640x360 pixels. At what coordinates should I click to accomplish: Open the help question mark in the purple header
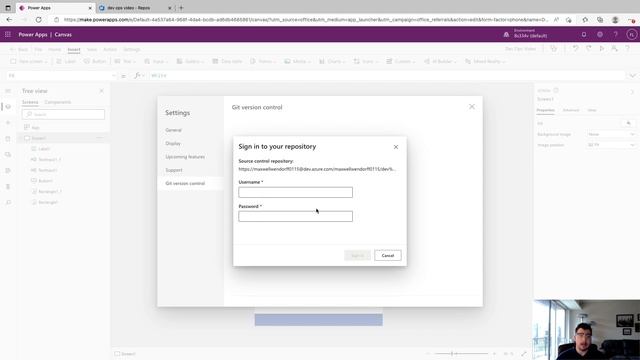pyautogui.click(x=616, y=35)
